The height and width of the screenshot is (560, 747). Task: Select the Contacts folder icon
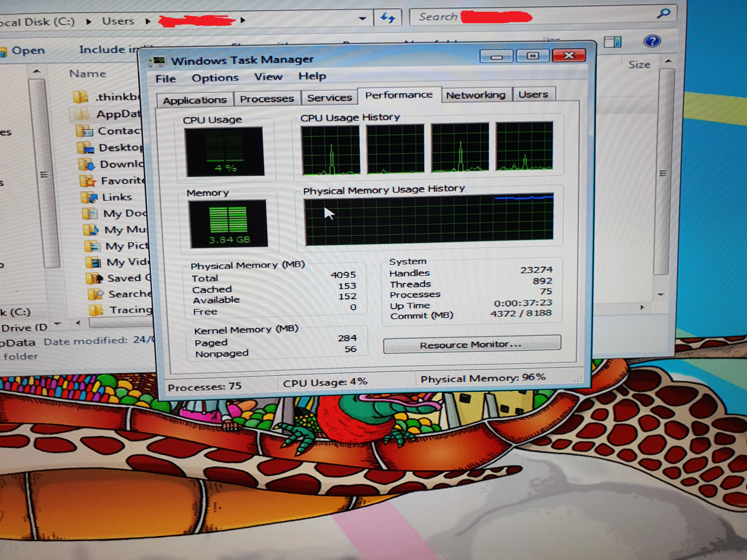84,131
